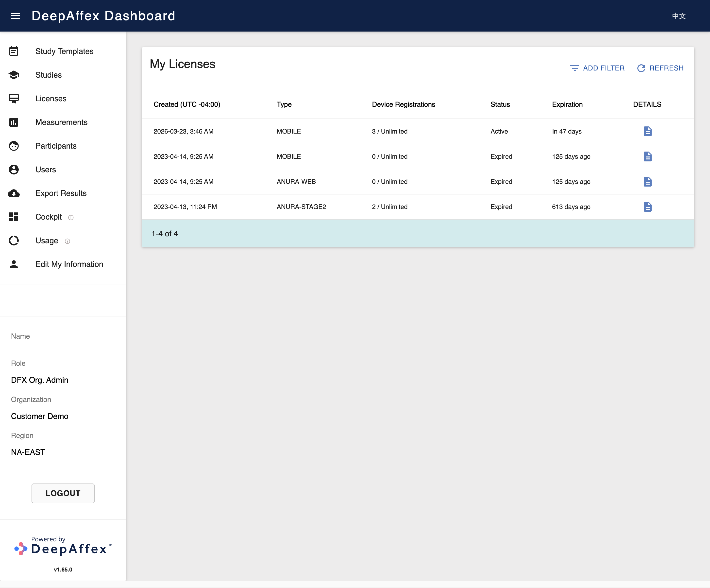Screen dimensions: 710x588
Task: Click the 2 / Unlimited registrations cell
Action: [x=389, y=207]
